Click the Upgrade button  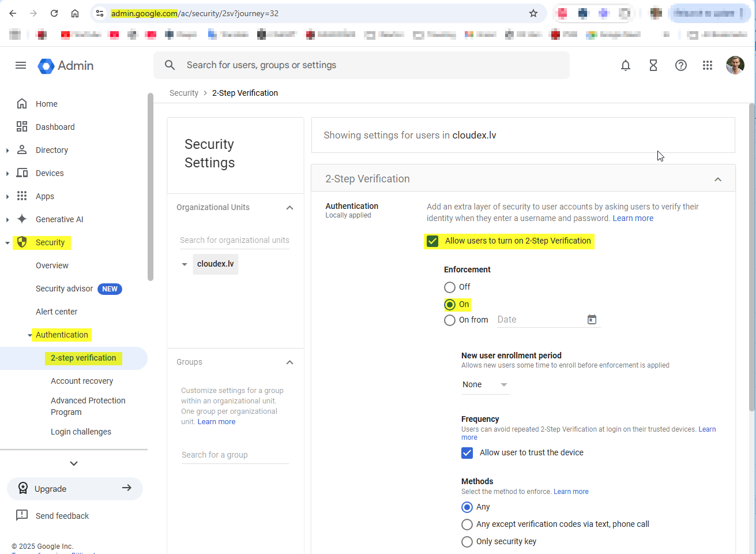75,489
